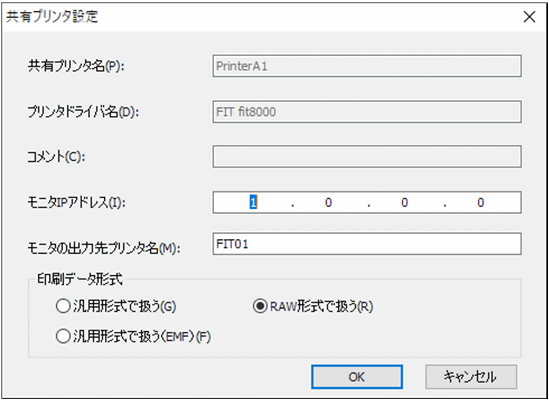Click the 共有プリンタ名(P): label

(76, 67)
